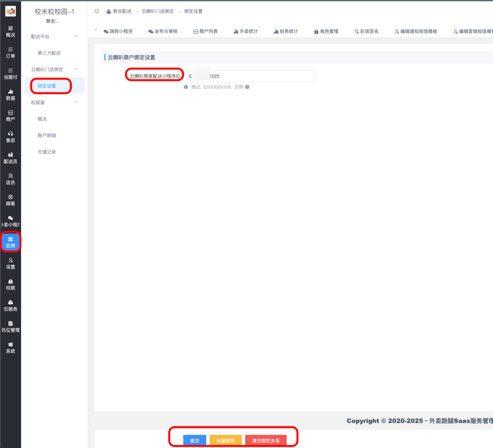Open the 数据 data chart icon
The height and width of the screenshot is (448, 493).
(10, 91)
